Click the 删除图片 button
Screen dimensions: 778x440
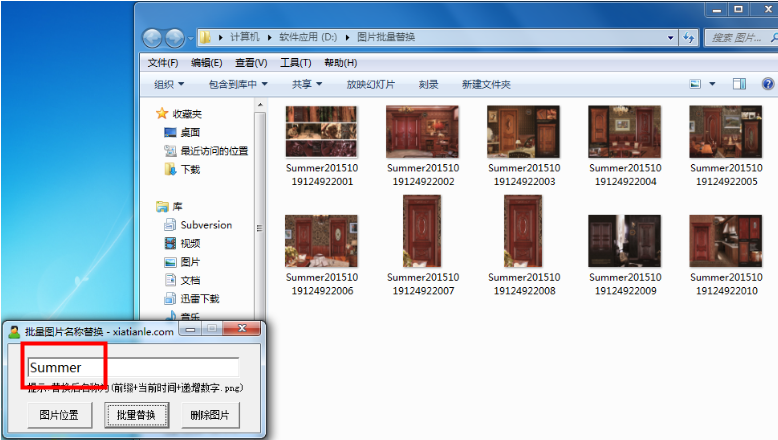pyautogui.click(x=210, y=415)
